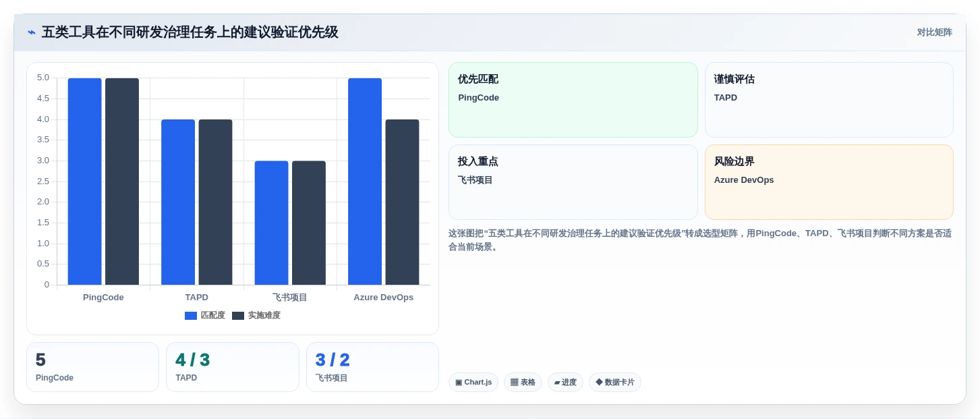Image resolution: width=980 pixels, height=419 pixels.
Task: Click the dark TAPD 实施难度 bar
Action: click(215, 202)
